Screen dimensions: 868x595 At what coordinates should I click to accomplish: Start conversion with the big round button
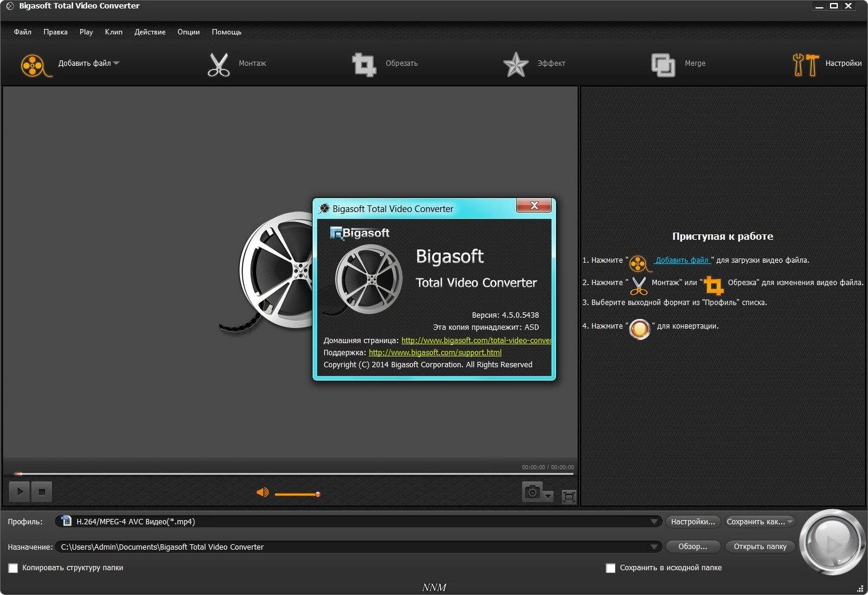pyautogui.click(x=832, y=542)
